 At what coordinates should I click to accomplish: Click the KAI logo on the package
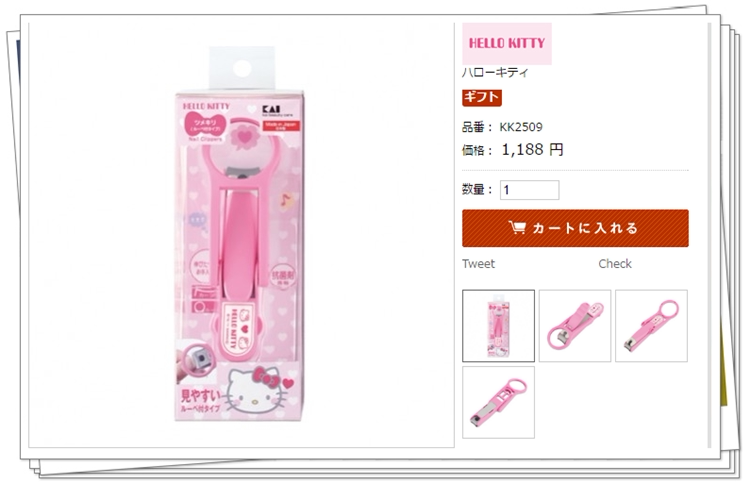pyautogui.click(x=272, y=110)
